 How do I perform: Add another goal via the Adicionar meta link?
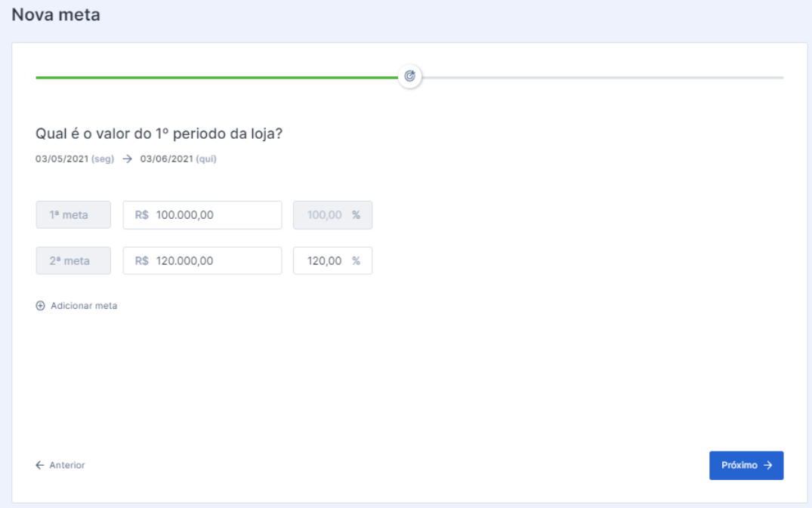pyautogui.click(x=83, y=306)
